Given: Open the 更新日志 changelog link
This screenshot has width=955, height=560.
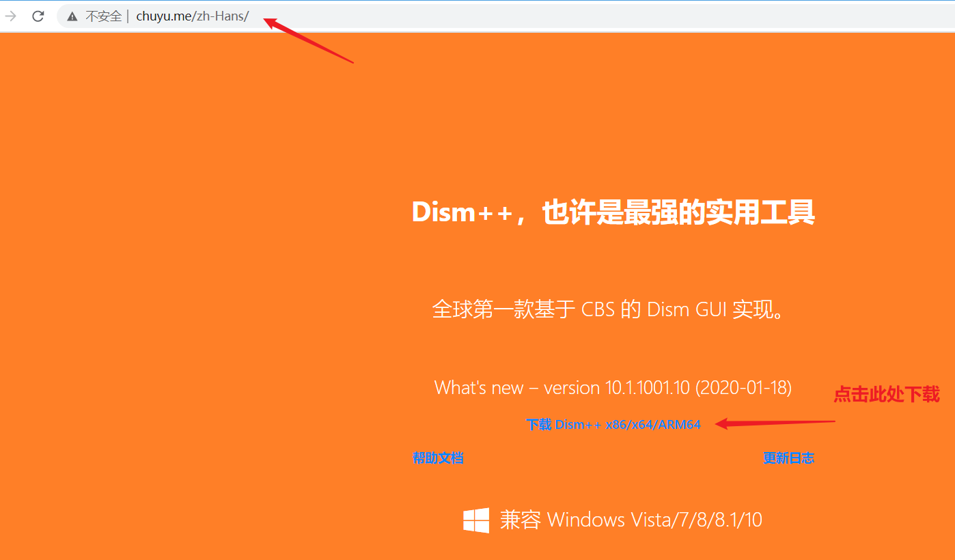Looking at the screenshot, I should pos(788,458).
